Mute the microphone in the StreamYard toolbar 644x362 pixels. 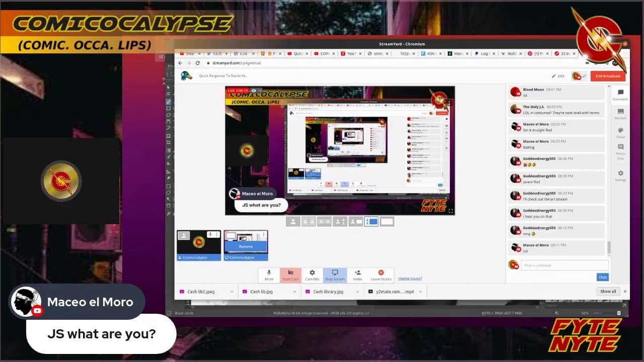(x=269, y=275)
